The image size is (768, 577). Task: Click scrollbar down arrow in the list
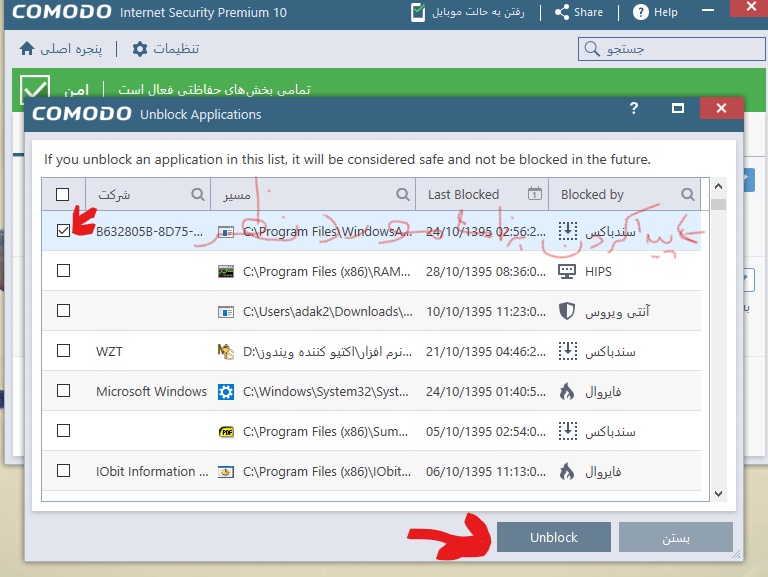(719, 494)
